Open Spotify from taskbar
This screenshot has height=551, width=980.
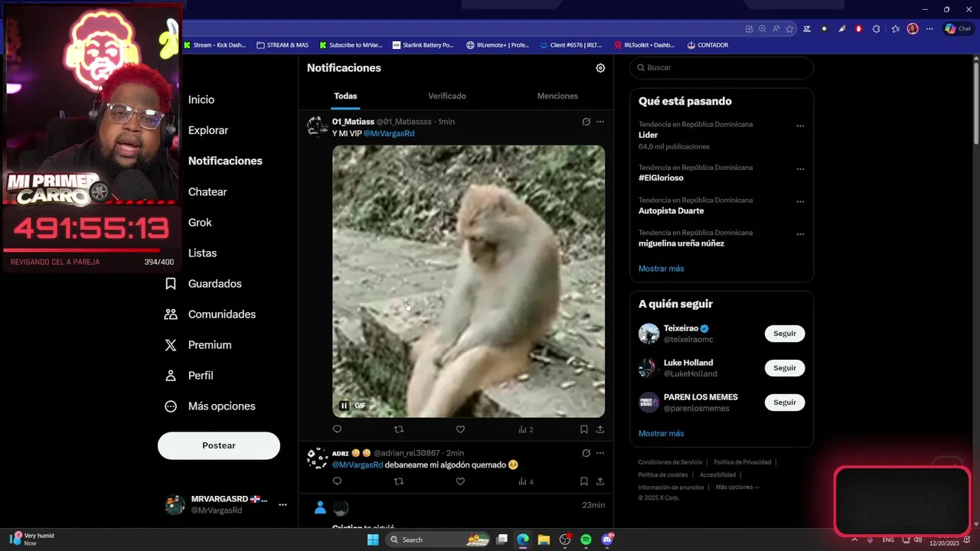point(586,540)
